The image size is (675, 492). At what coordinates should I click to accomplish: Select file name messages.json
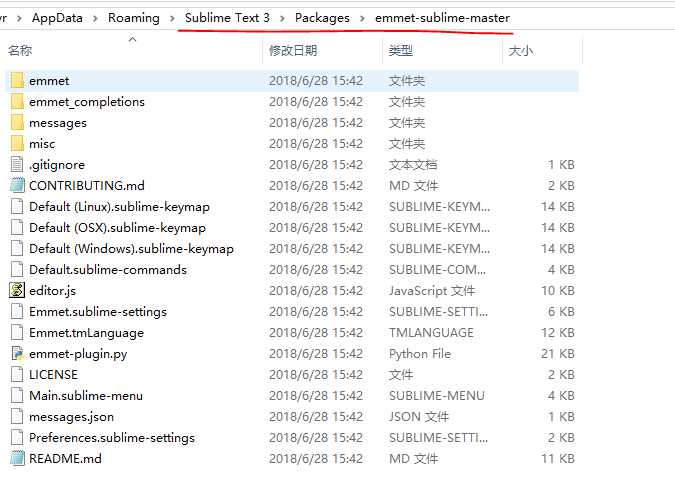(x=71, y=417)
